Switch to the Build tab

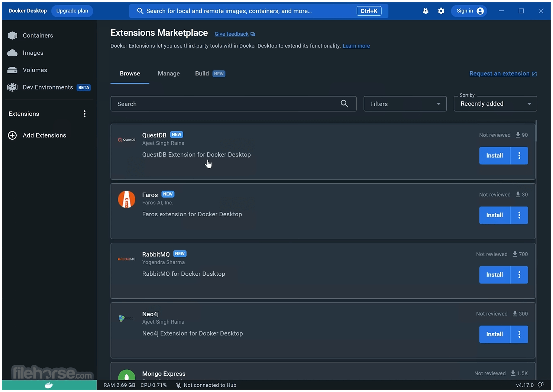pos(210,74)
